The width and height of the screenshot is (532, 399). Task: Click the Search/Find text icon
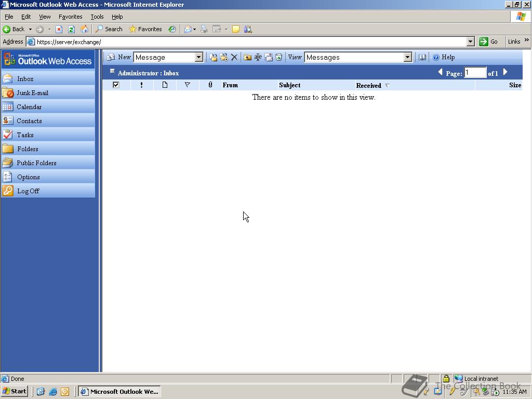coord(258,57)
